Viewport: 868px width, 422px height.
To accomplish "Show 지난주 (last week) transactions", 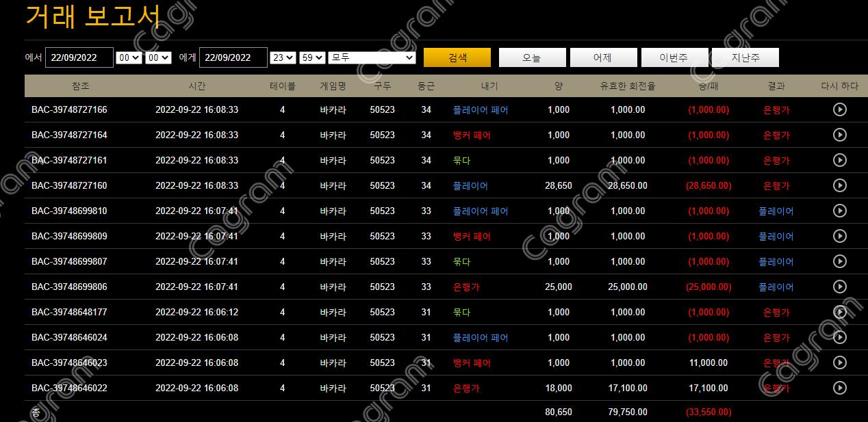I will [745, 57].
